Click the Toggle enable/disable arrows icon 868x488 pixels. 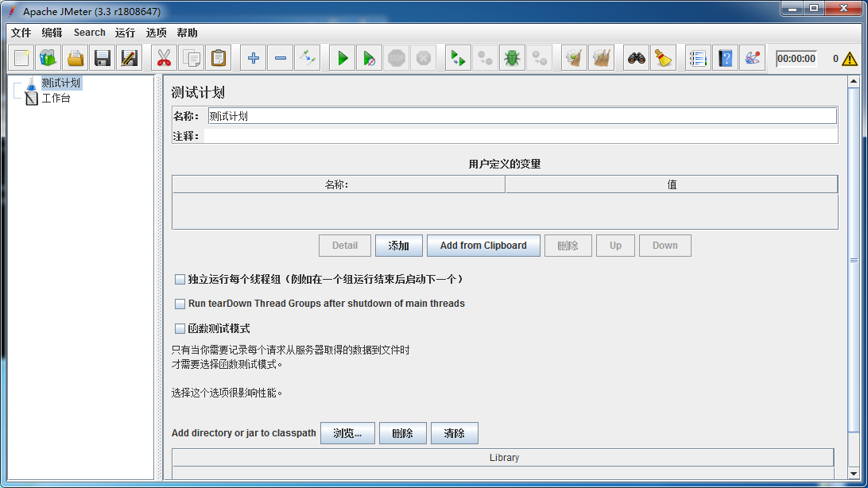click(x=308, y=58)
